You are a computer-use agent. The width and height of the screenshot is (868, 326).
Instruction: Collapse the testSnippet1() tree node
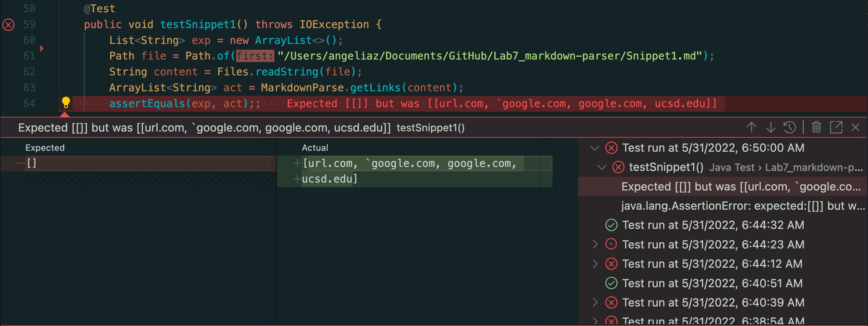point(602,167)
